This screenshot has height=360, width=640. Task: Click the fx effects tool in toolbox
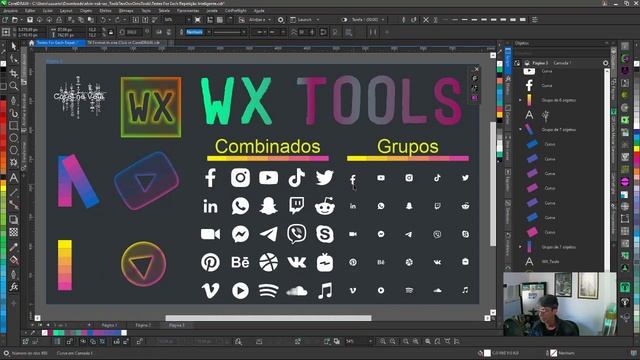14,287
